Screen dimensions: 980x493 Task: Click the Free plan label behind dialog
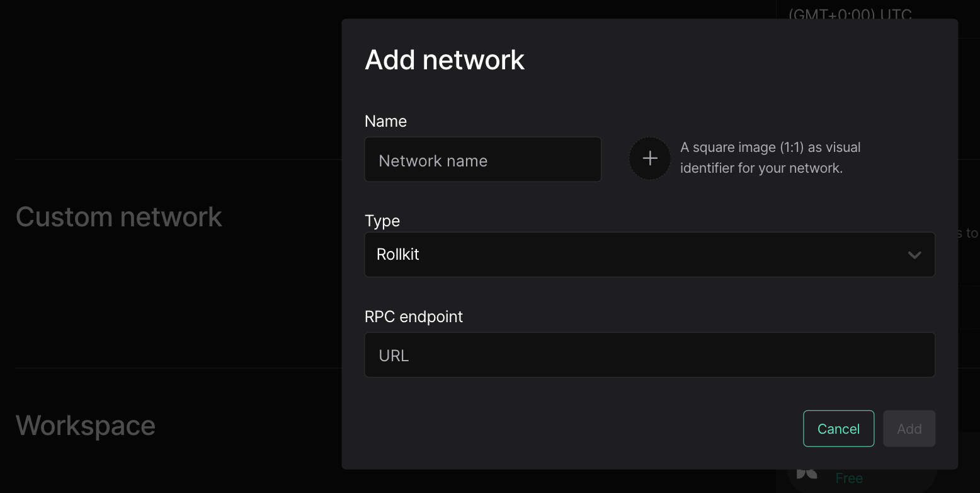point(849,478)
